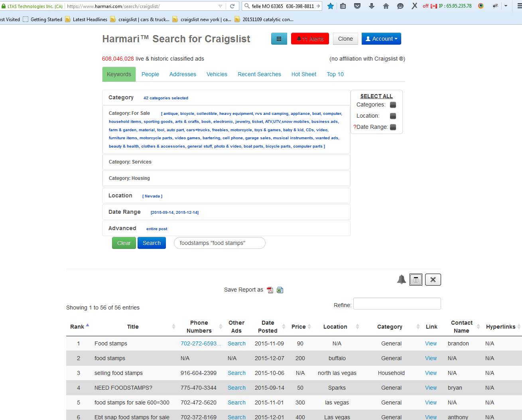Click the colorful extension icon near IP
The image size is (522, 420).
point(481,6)
